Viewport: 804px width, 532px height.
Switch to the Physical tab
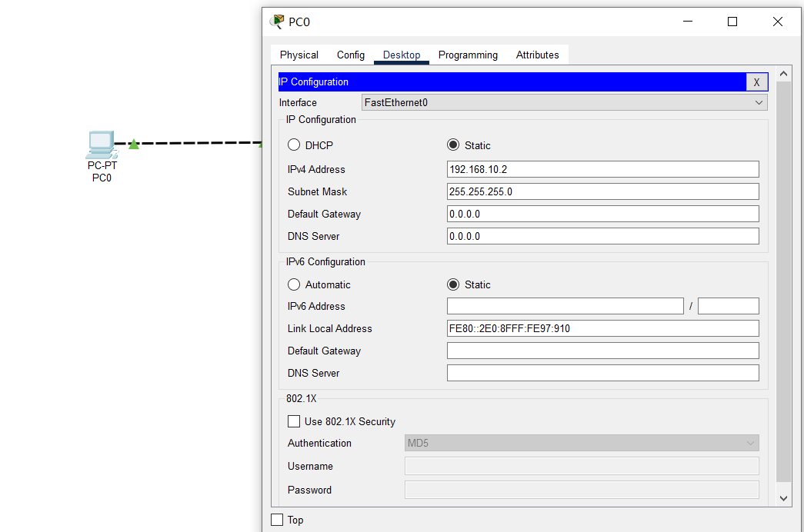(299, 55)
